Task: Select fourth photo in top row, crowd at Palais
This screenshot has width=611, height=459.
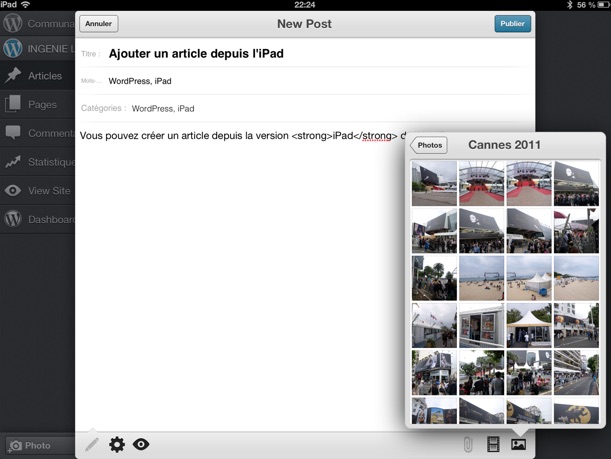Action: [x=576, y=184]
